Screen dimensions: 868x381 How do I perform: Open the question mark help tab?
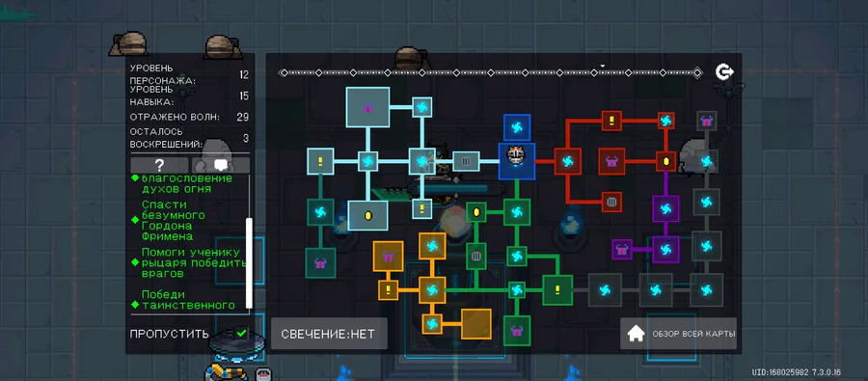(x=159, y=165)
